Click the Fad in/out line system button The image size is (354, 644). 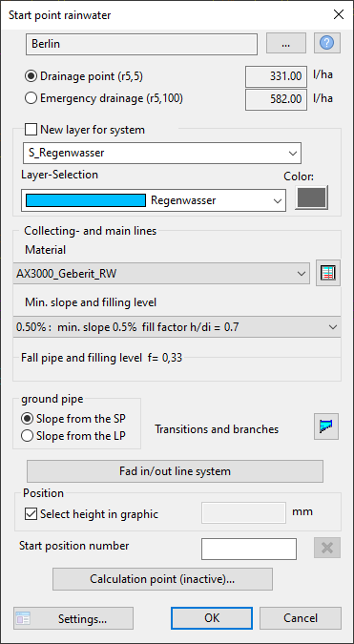point(175,471)
